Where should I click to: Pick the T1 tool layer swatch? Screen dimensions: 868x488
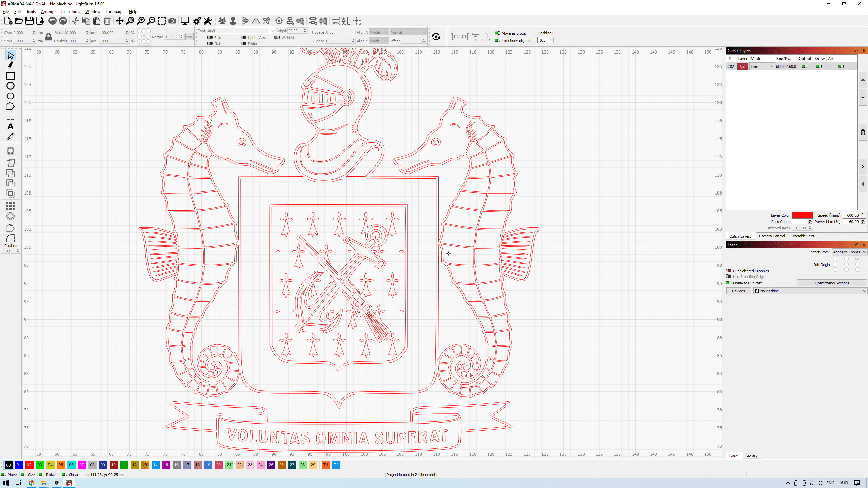[325, 465]
